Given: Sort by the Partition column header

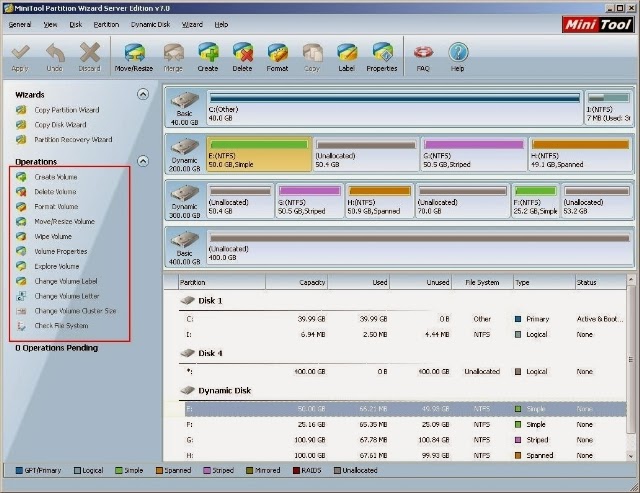Looking at the screenshot, I should [x=222, y=282].
